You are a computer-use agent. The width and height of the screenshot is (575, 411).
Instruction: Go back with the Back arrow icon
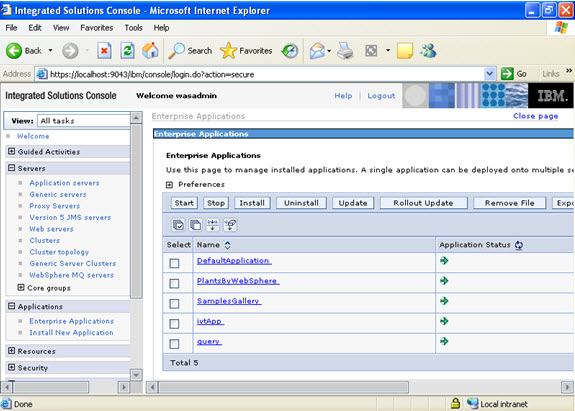14,51
